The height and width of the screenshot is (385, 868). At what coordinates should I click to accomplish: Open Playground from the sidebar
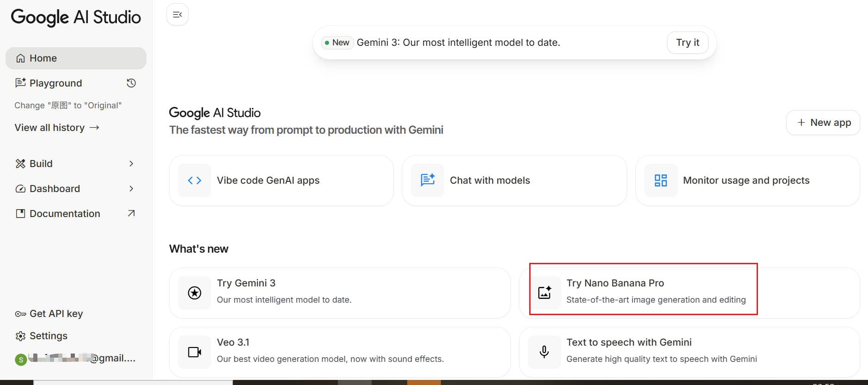(x=55, y=83)
